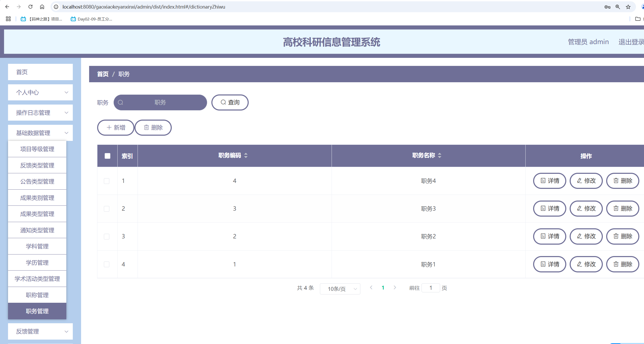This screenshot has width=644, height=344.
Task: Click 修改 for 职务3
Action: click(x=586, y=209)
